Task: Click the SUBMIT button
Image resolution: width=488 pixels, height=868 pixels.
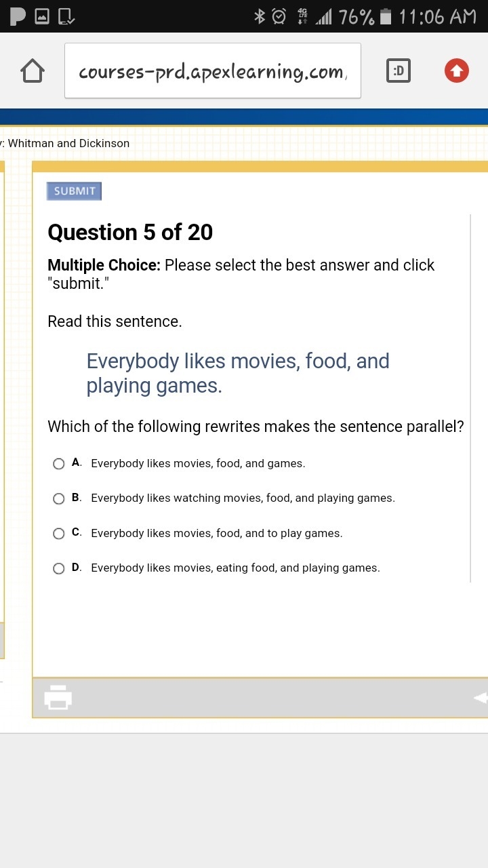Action: point(74,191)
